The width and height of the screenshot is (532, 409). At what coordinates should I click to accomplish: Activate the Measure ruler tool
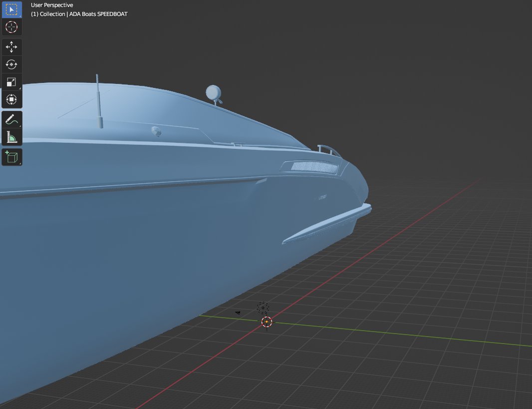[11, 137]
